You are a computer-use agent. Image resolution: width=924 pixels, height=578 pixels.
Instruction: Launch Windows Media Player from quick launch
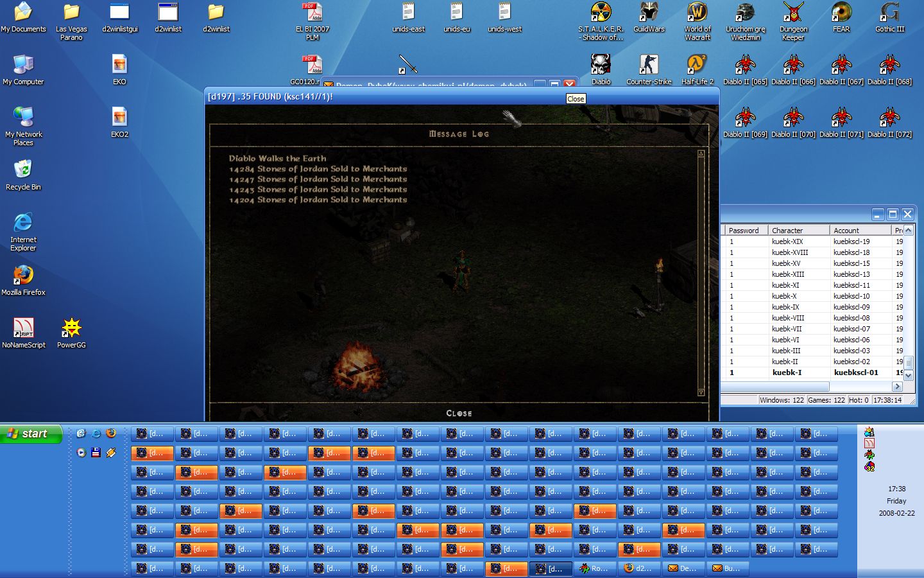[x=81, y=453]
